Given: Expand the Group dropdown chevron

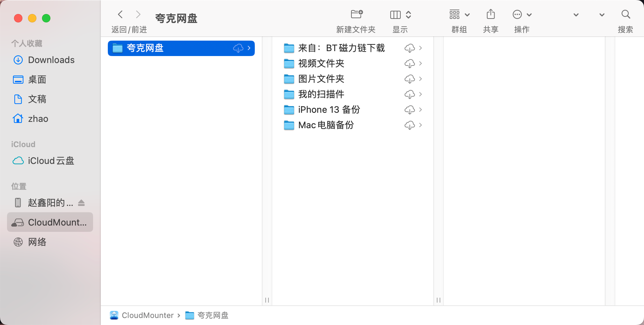Looking at the screenshot, I should click(x=467, y=15).
